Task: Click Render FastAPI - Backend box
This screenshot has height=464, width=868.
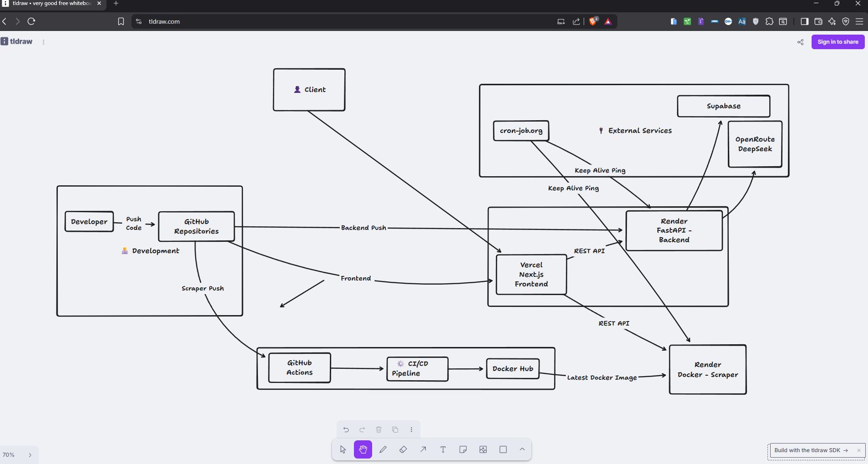Action: pos(674,230)
